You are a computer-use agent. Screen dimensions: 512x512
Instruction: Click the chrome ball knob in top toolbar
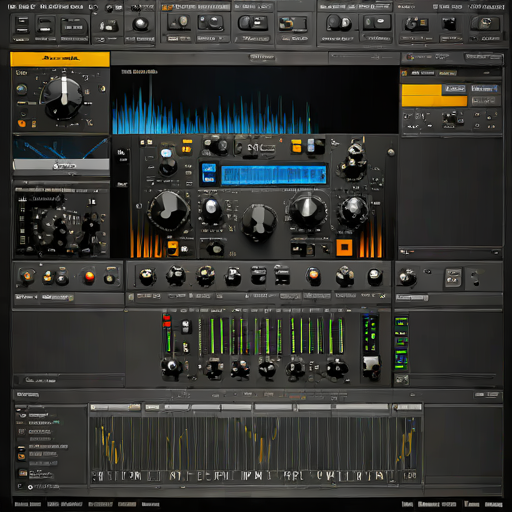(140, 24)
